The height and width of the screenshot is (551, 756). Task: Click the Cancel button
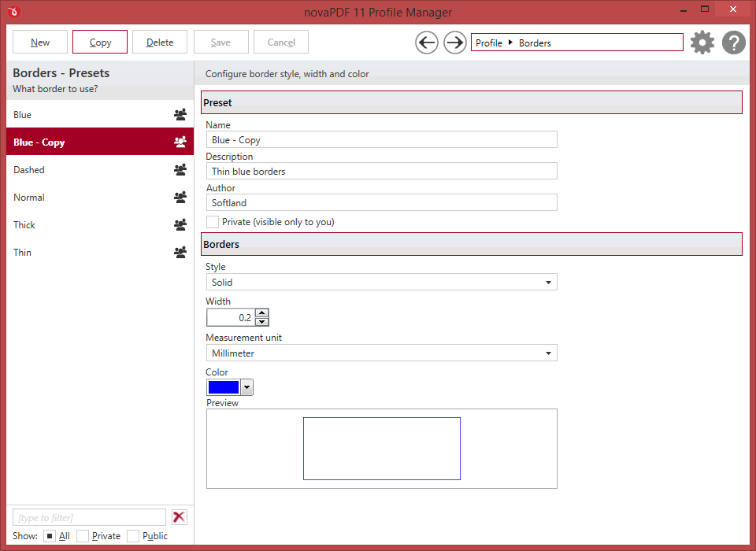[281, 42]
